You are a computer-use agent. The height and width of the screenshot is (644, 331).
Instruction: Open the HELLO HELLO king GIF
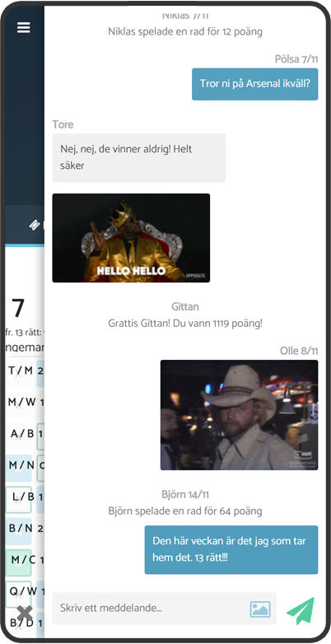[x=131, y=238]
